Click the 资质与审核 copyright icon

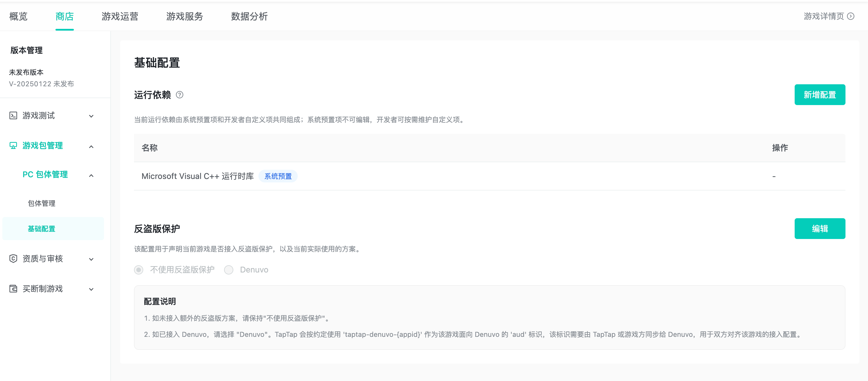pos(13,259)
